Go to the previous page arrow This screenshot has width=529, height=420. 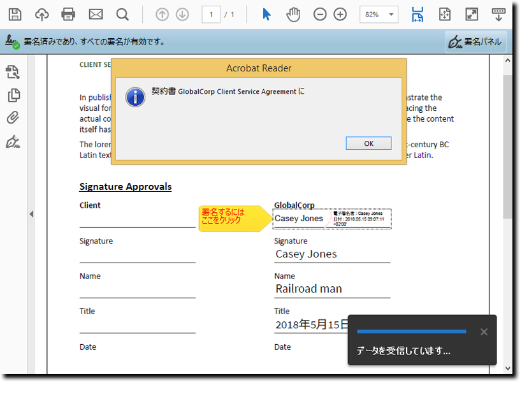[x=162, y=15]
